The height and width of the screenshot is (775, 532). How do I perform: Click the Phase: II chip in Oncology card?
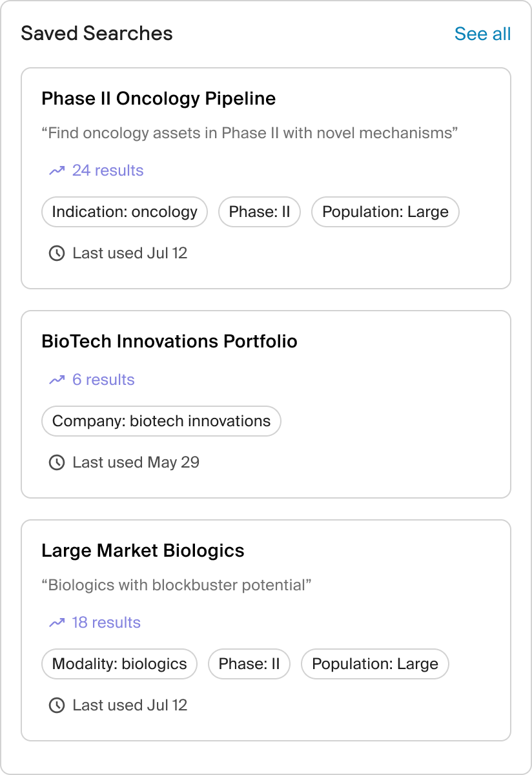pyautogui.click(x=260, y=212)
